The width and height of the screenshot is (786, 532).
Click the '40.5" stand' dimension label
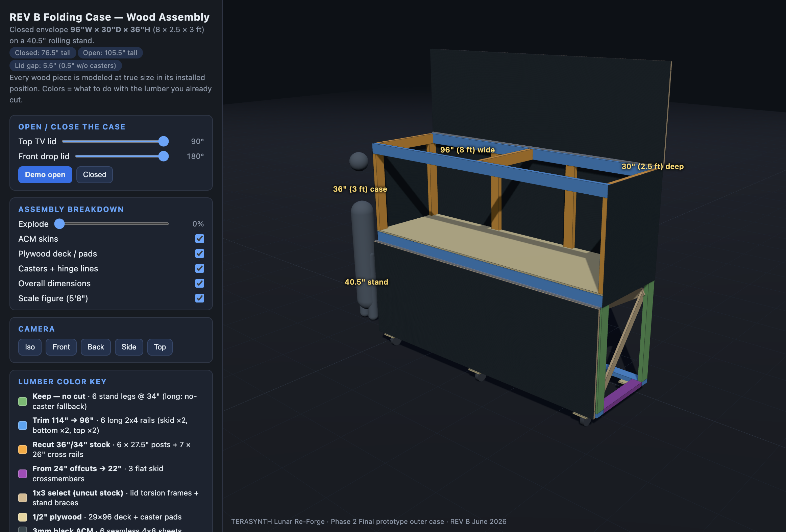pyautogui.click(x=366, y=282)
